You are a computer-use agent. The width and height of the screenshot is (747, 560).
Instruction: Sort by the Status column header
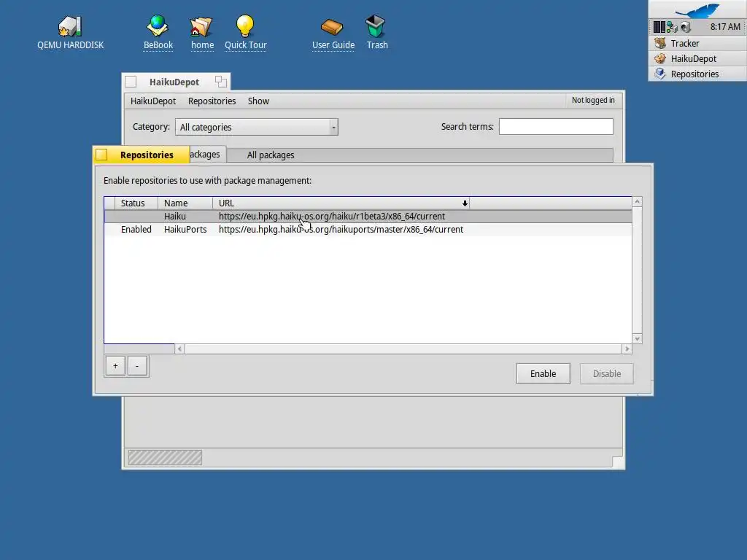(136, 203)
